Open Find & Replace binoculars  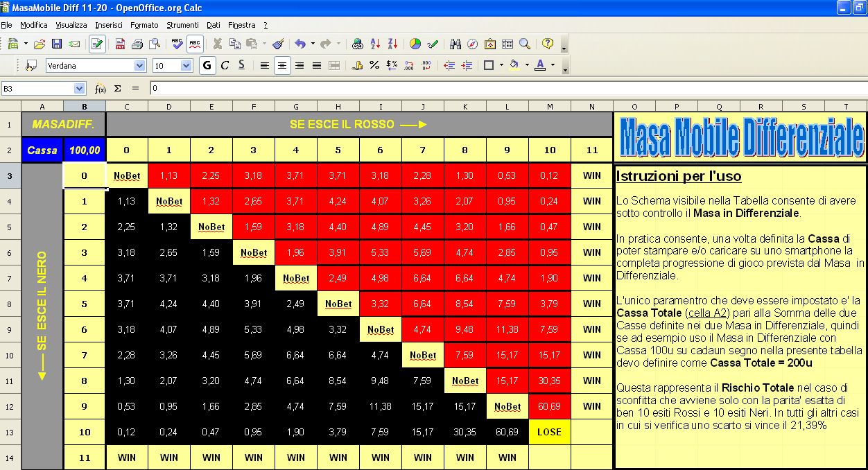455,44
